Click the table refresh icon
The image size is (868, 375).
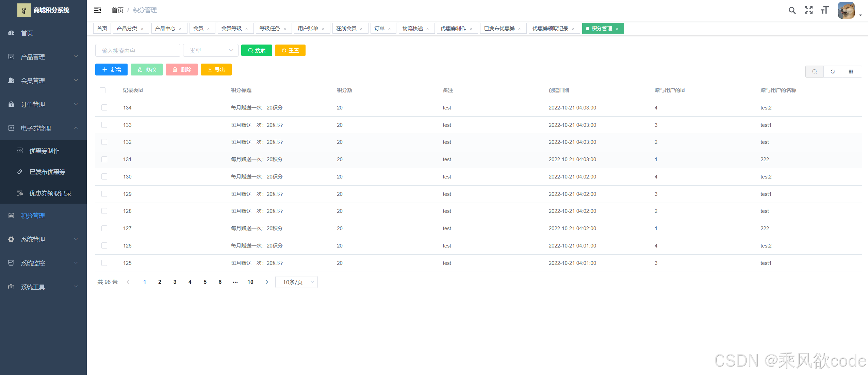pyautogui.click(x=833, y=71)
